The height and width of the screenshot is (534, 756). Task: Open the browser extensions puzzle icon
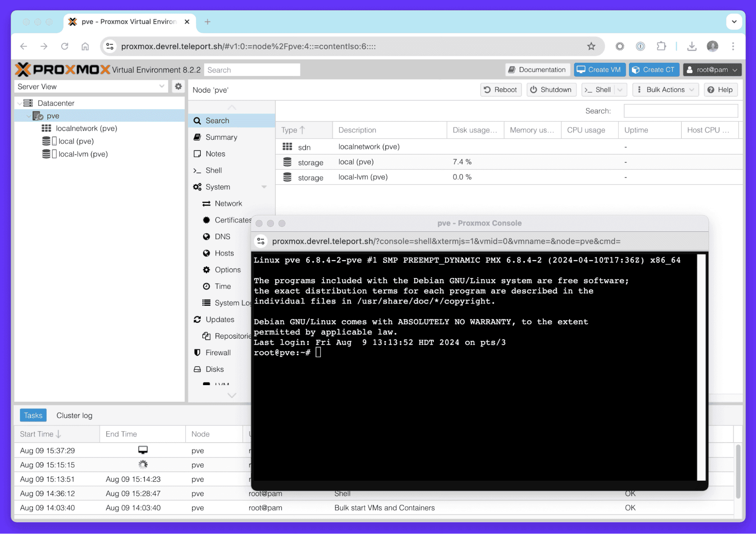click(x=661, y=46)
